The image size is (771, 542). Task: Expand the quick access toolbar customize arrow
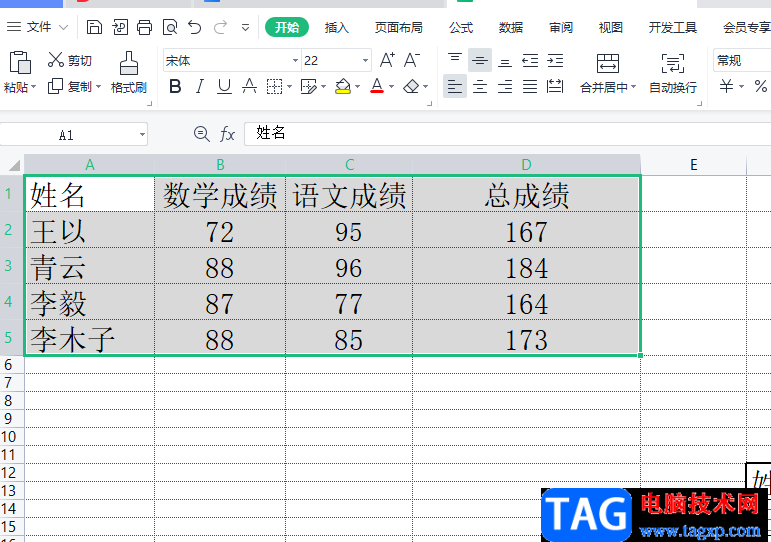point(245,27)
